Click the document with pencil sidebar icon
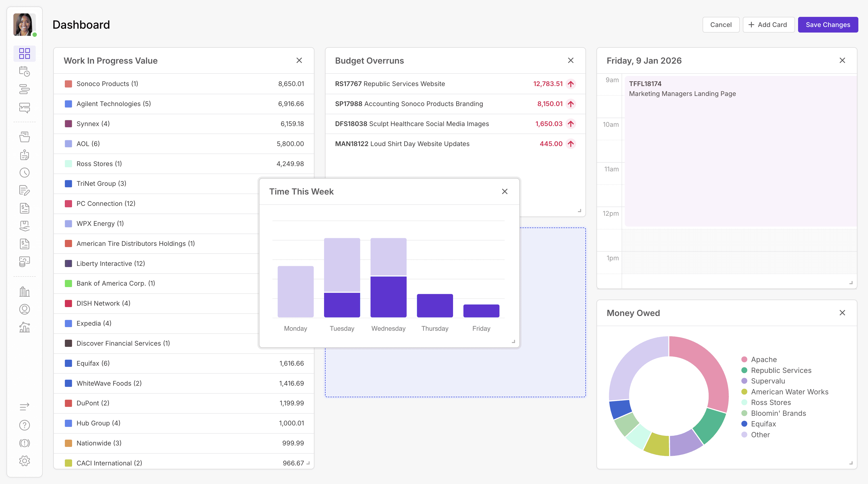 pyautogui.click(x=24, y=190)
